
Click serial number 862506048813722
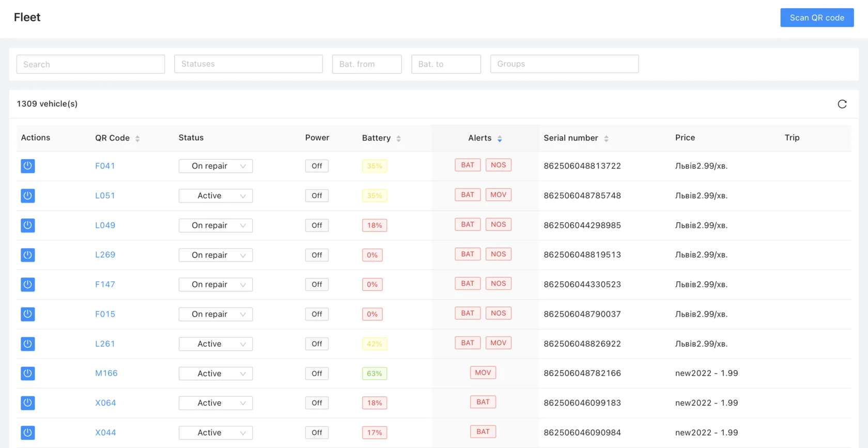click(582, 166)
